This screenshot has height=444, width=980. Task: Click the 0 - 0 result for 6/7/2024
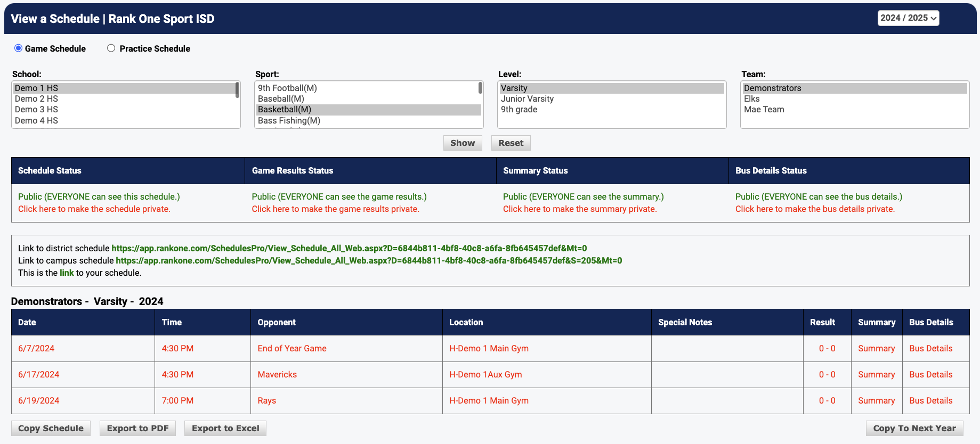827,348
